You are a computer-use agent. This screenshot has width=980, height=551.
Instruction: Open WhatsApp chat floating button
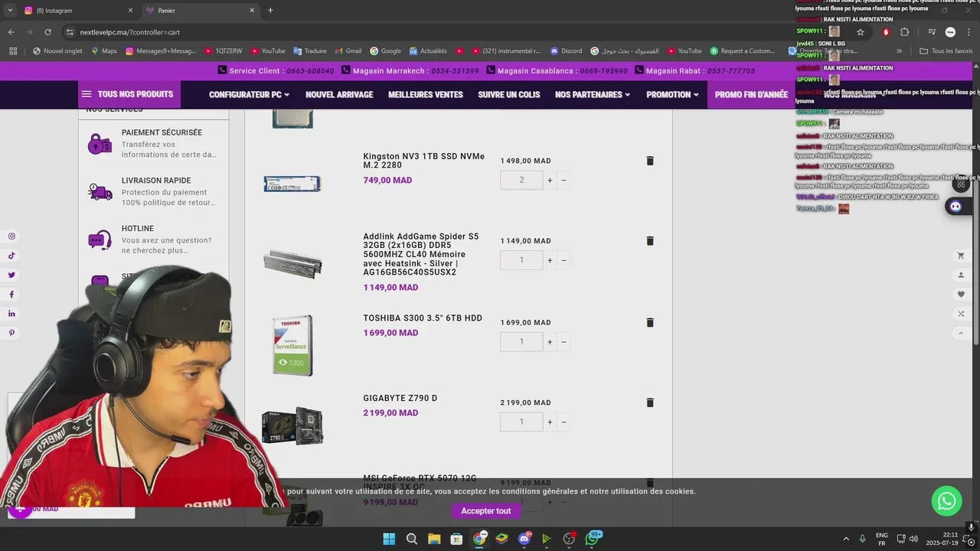946,500
